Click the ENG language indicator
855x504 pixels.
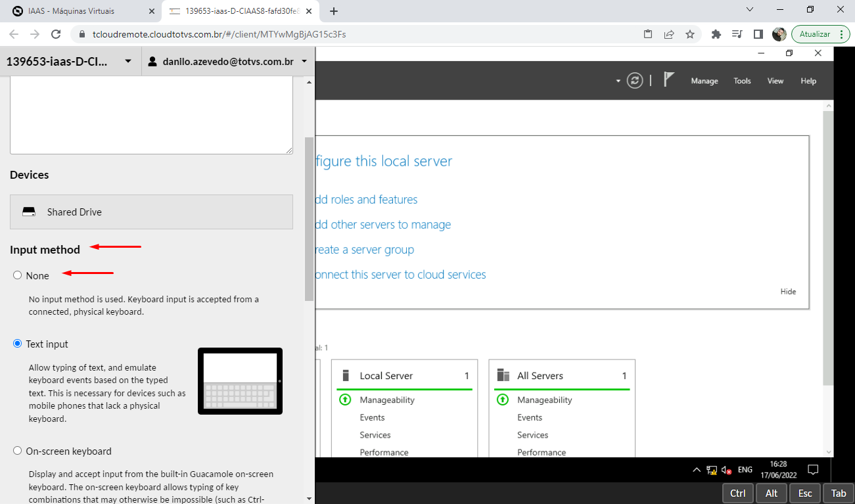pos(745,470)
